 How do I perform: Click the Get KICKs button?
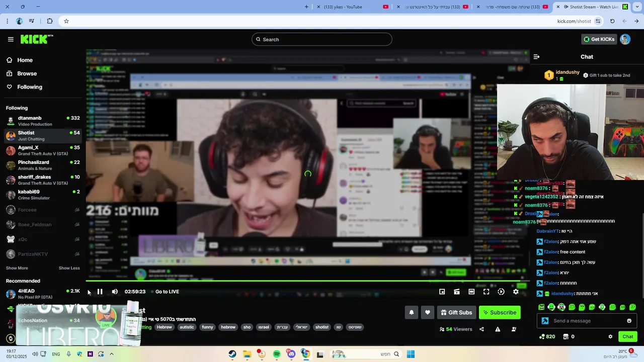[599, 39]
